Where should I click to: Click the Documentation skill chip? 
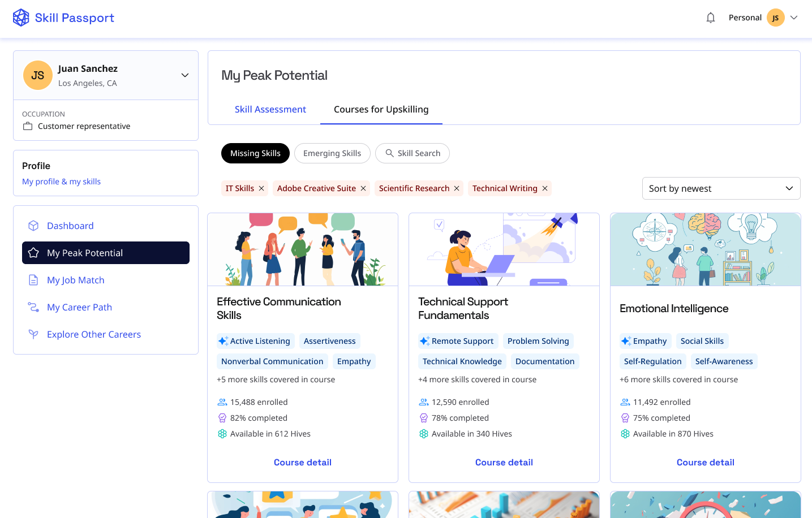coord(545,361)
